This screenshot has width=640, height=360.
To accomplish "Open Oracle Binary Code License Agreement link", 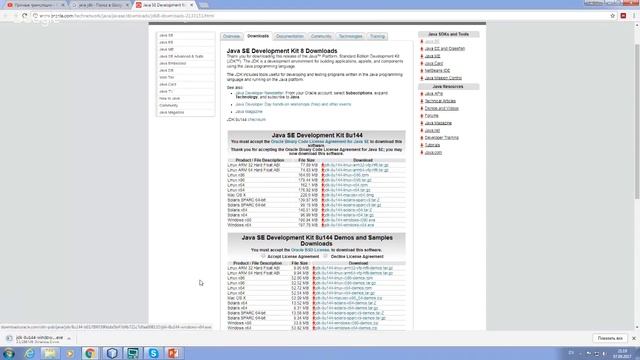I will (320, 142).
